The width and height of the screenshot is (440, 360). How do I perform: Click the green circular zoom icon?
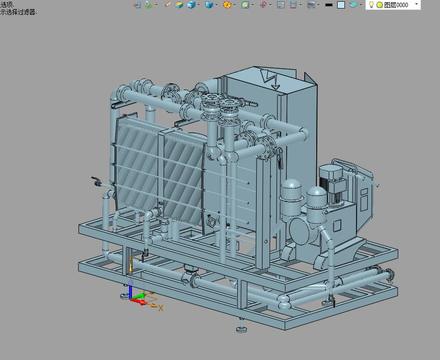(x=245, y=5)
